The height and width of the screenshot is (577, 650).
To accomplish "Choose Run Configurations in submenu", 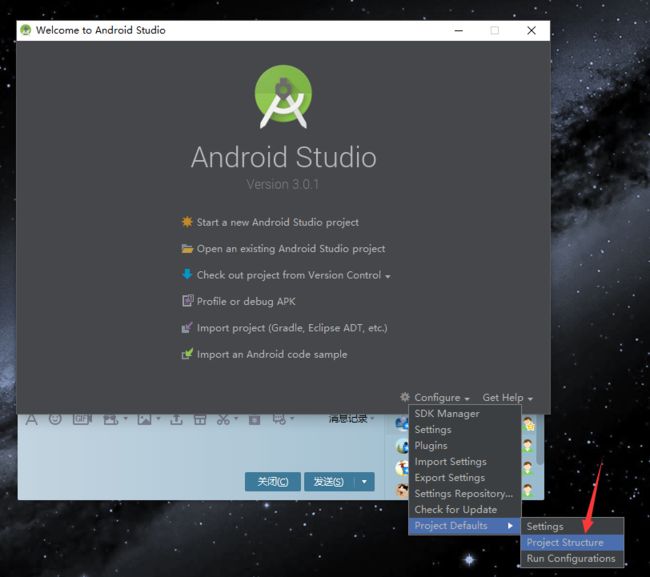I will [x=572, y=558].
